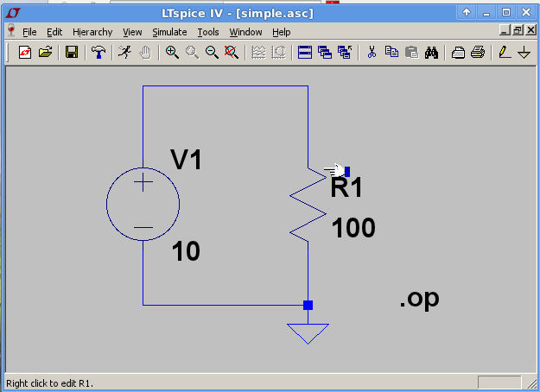Image resolution: width=540 pixels, height=392 pixels.
Task: Click the wire junction square above ground
Action: point(308,305)
